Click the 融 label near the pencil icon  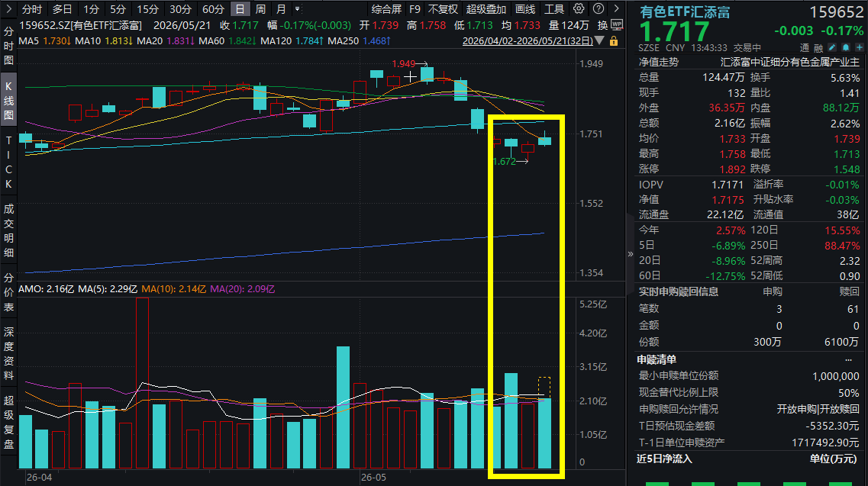coord(818,48)
